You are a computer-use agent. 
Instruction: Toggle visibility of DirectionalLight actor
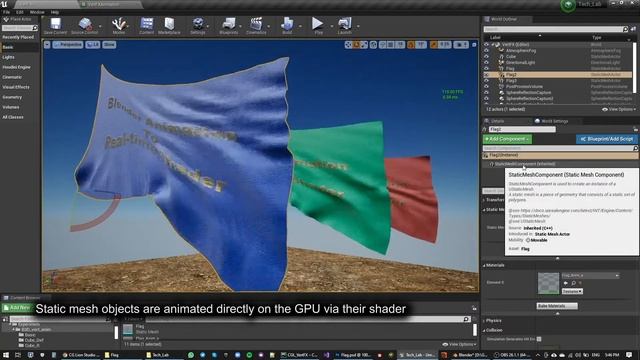(486, 62)
